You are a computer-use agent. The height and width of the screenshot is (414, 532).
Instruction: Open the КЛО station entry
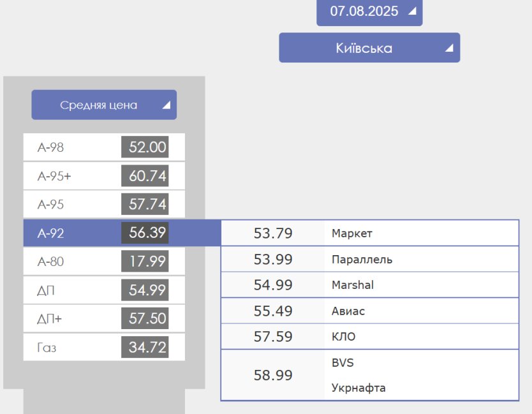[343, 337]
